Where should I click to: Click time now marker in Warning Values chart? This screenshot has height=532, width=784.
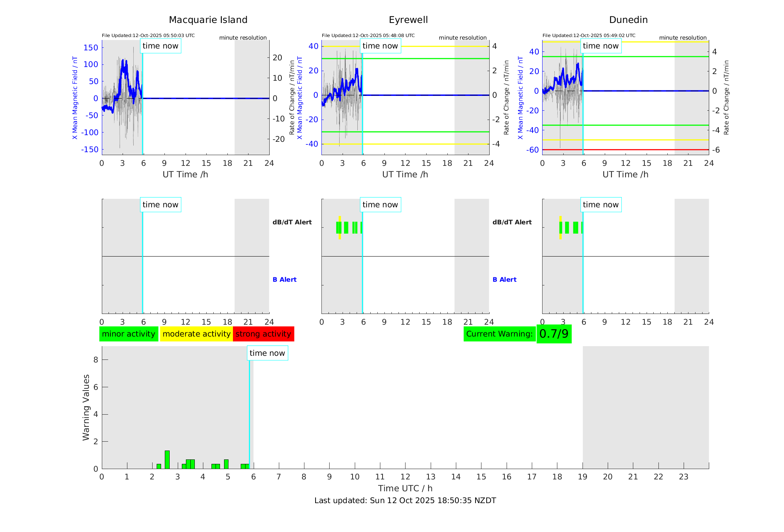pyautogui.click(x=267, y=353)
